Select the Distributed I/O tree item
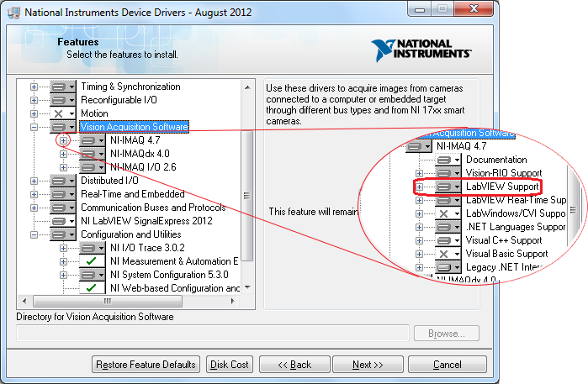This screenshot has width=588, height=384. point(109,181)
